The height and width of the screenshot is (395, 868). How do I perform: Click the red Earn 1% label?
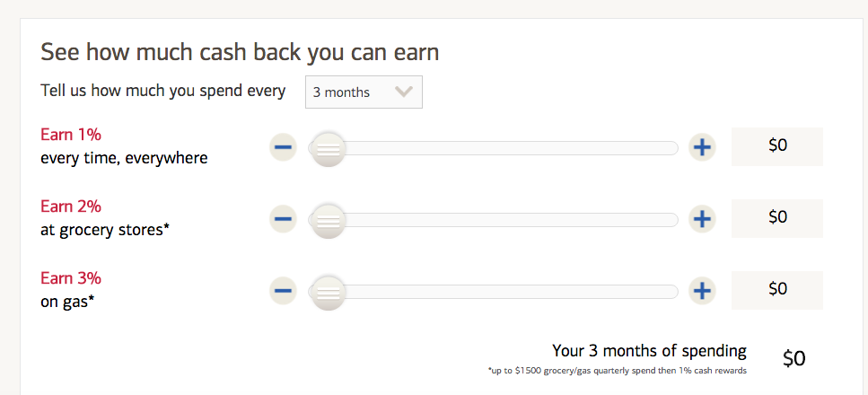coord(71,135)
